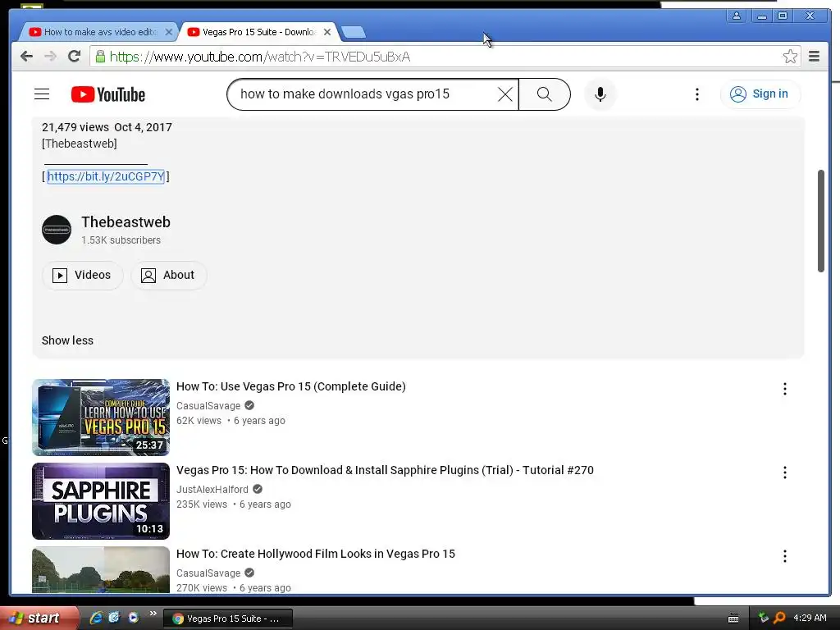Go back using the browser back arrow

point(26,57)
